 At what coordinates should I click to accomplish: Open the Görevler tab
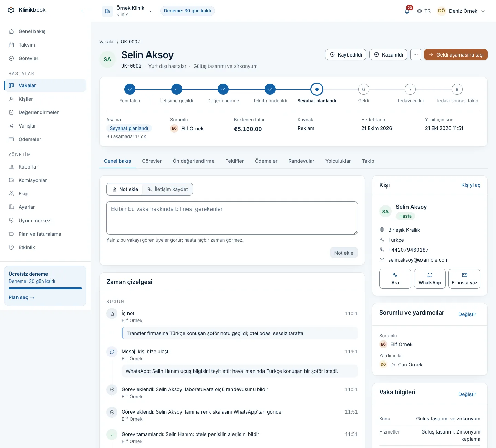[x=152, y=161]
